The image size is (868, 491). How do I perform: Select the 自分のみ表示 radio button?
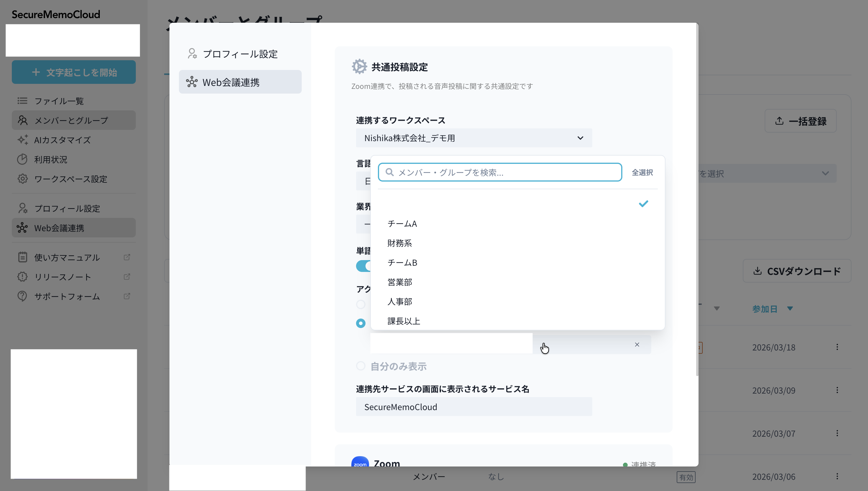(361, 366)
